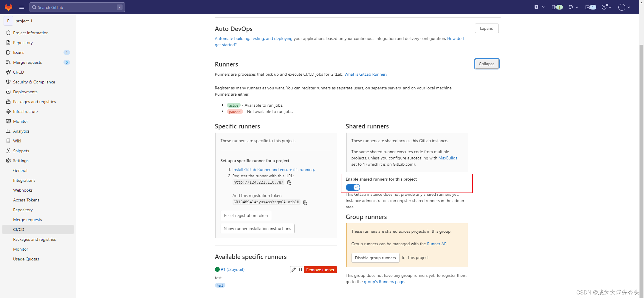Click Reset registration token

246,215
